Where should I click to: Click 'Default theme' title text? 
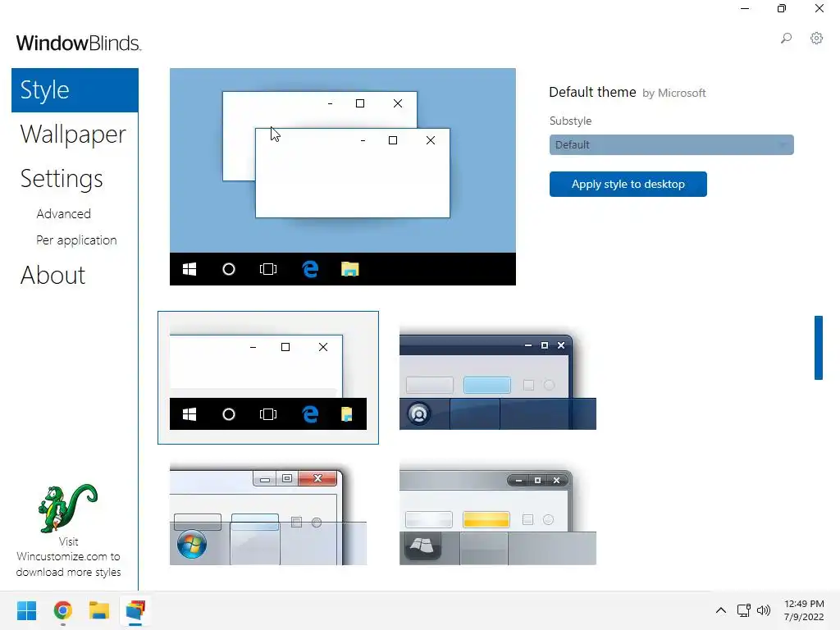pyautogui.click(x=592, y=92)
